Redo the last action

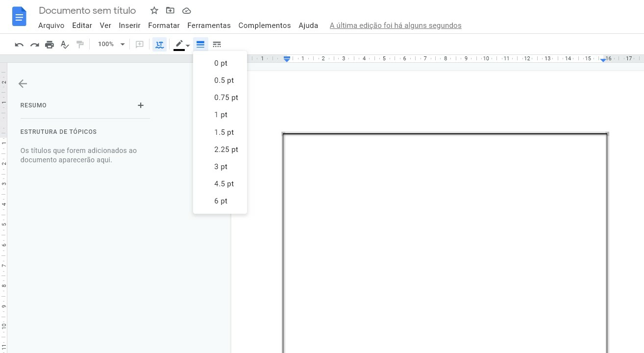click(34, 45)
